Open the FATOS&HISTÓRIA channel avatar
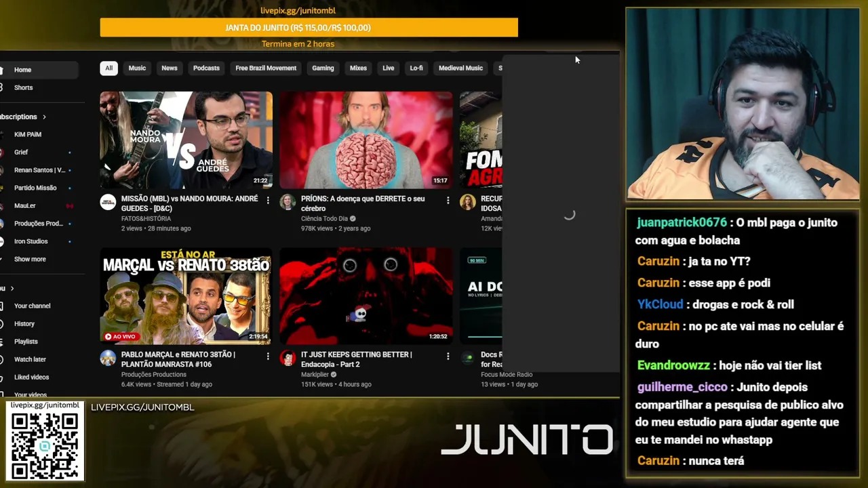Viewport: 868px width, 488px height. click(108, 202)
